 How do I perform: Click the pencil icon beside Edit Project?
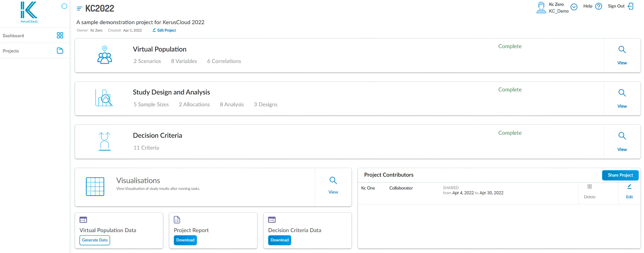pos(154,30)
